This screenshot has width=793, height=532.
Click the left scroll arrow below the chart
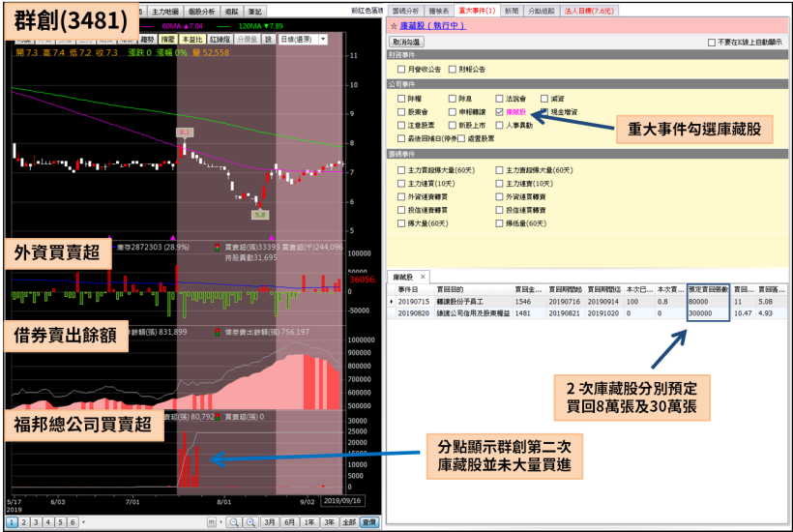tap(83, 522)
